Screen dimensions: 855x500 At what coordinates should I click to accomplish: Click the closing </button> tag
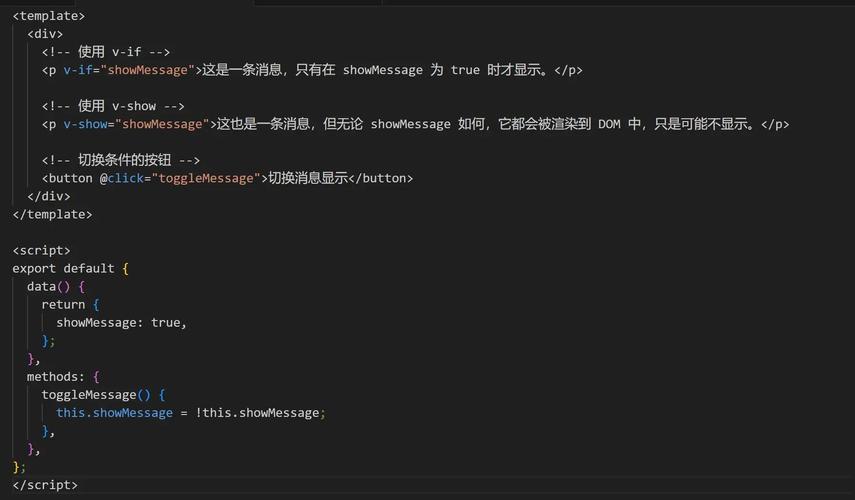click(x=381, y=178)
